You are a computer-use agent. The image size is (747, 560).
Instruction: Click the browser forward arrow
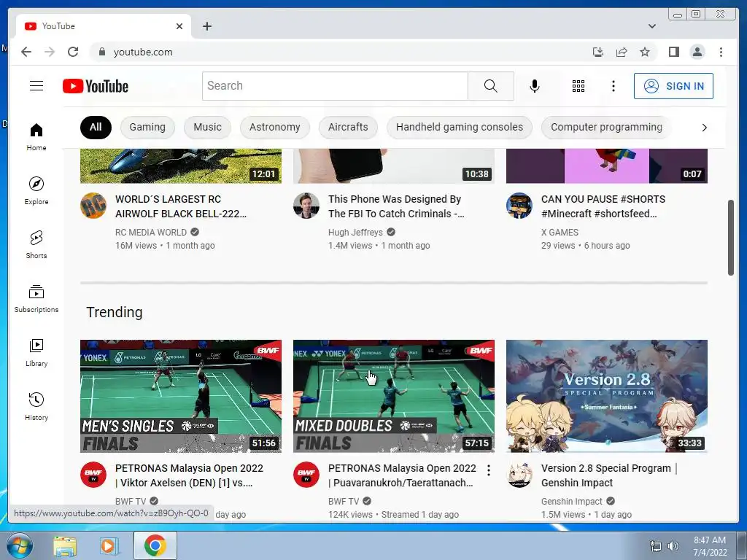coord(50,52)
